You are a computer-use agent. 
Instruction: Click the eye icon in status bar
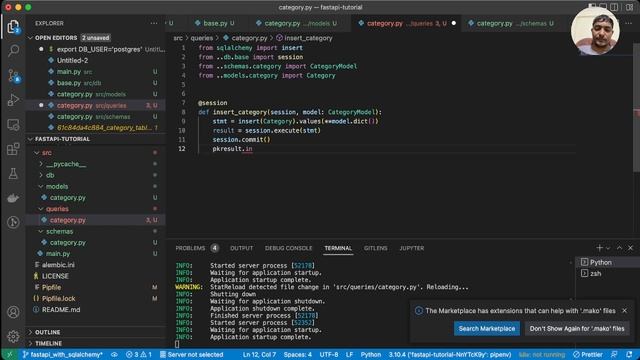[x=114, y=354]
